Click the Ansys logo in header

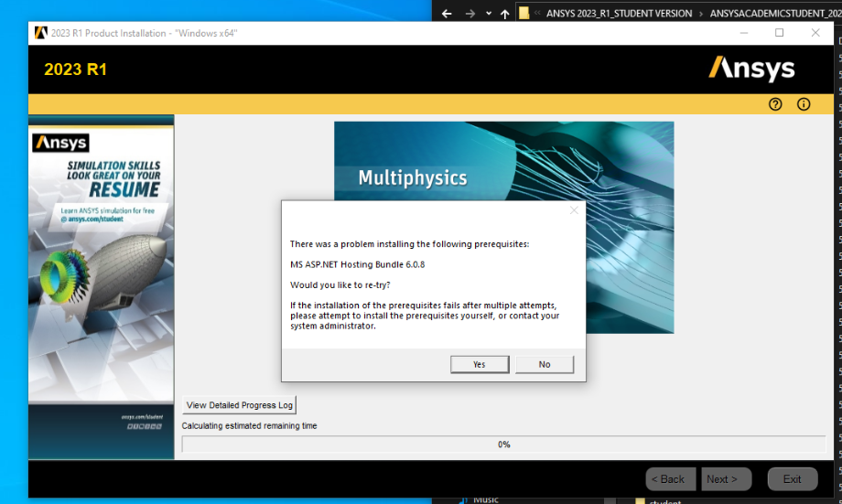pyautogui.click(x=751, y=69)
